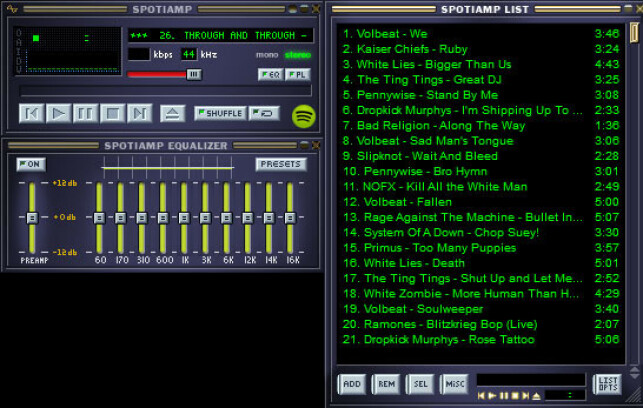This screenshot has height=408, width=643.
Task: Click the playlist time display field
Action: pos(565,395)
